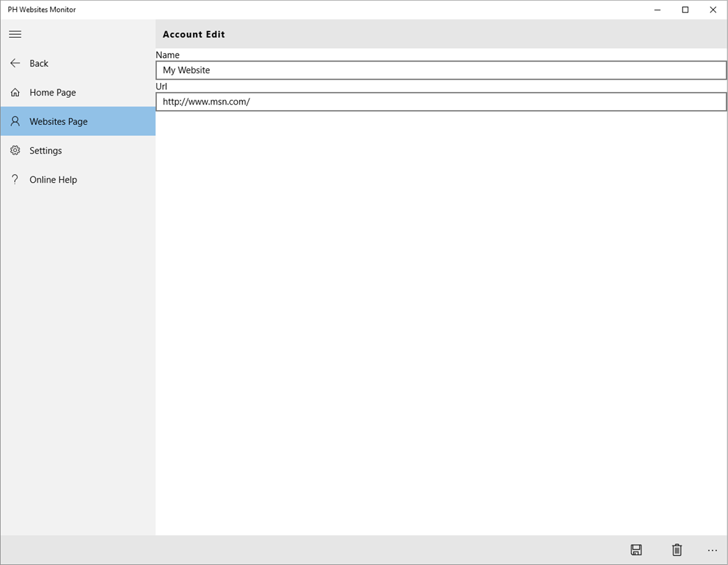Screen dimensions: 728x565
Task: Open the Settings menu item
Action: point(78,151)
